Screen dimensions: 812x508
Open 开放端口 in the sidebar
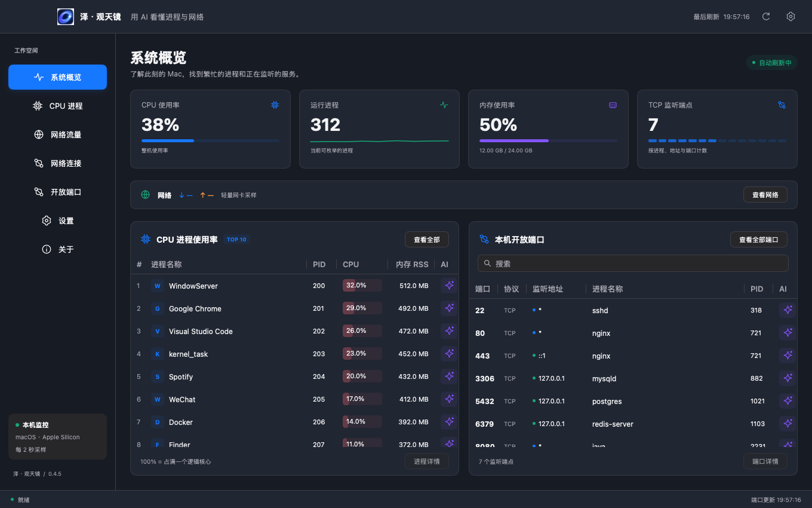pos(57,192)
